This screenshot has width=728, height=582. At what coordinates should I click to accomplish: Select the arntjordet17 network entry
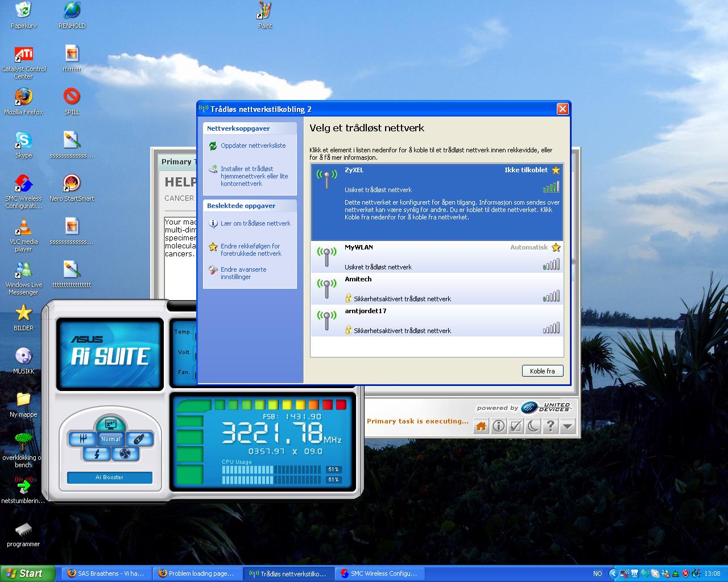437,321
